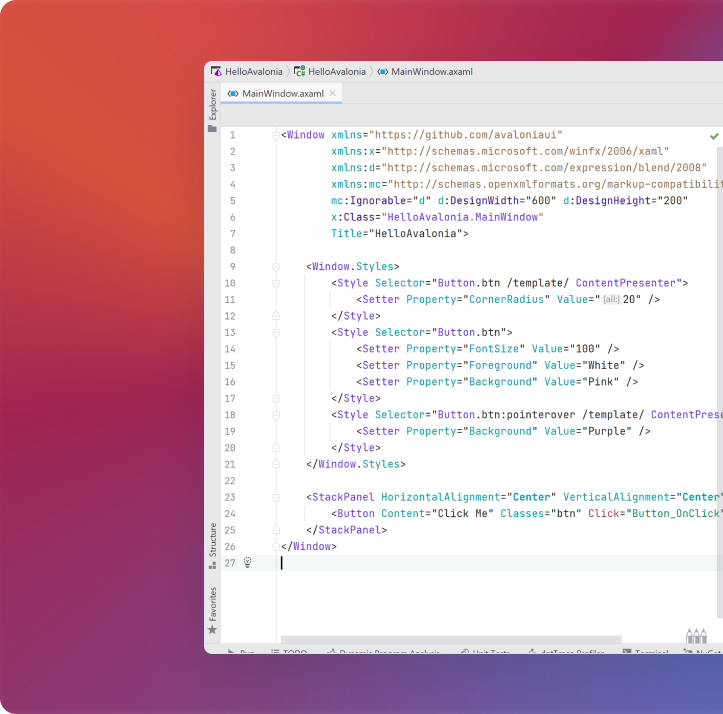723x714 pixels.
Task: Click the Content="Click Me" attribute on line 24
Action: [437, 513]
